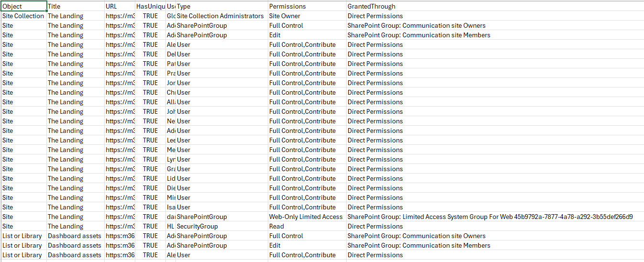This screenshot has height=262, width=644.
Task: Click the Site Collection Administrators cell
Action: 222,16
